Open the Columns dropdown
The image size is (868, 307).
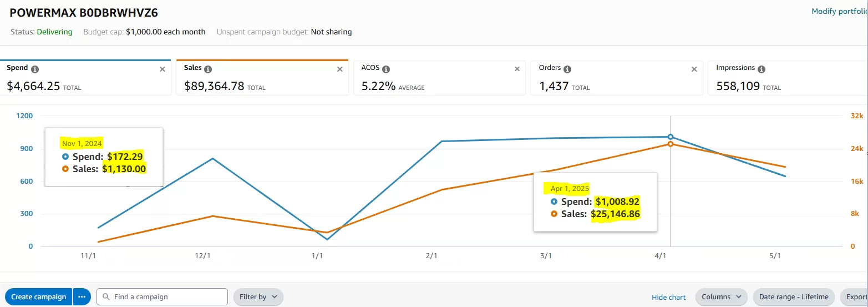[x=721, y=297]
